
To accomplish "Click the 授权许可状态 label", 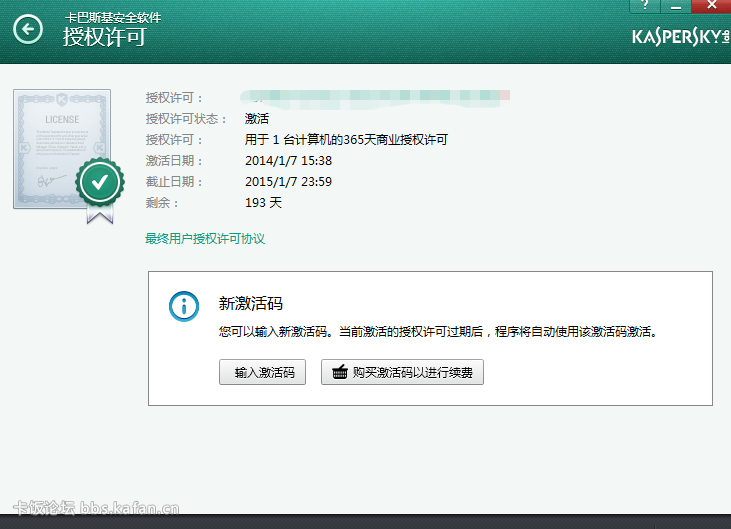I will click(x=186, y=119).
